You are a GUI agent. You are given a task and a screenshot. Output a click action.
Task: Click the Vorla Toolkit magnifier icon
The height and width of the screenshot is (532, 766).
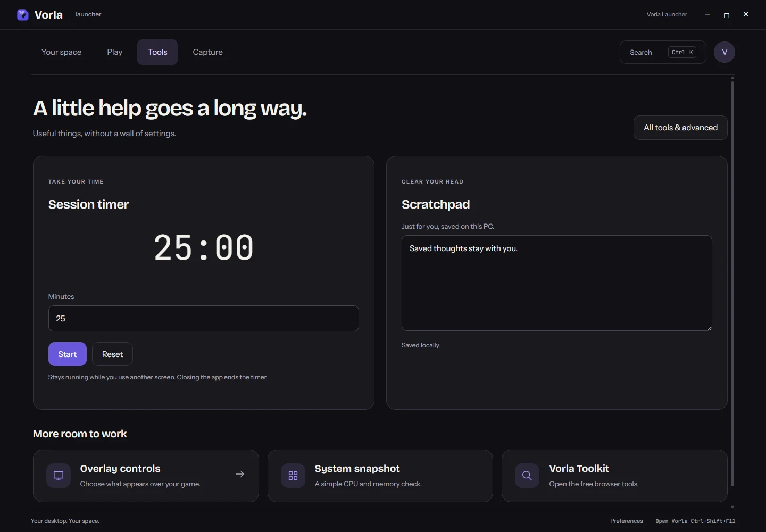pos(527,476)
